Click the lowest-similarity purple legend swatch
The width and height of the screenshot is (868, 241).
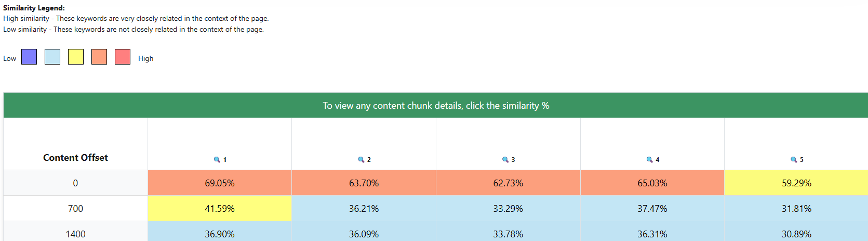click(29, 57)
